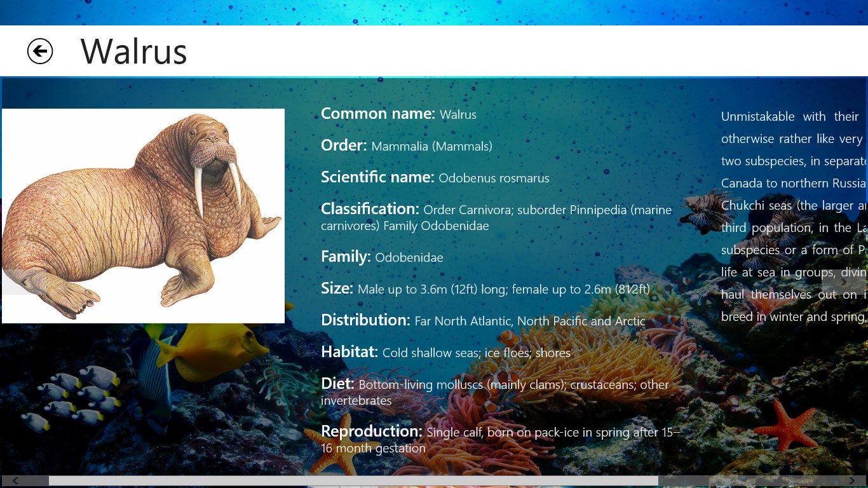Click the scrollbar left arrow
868x488 pixels.
click(16, 481)
